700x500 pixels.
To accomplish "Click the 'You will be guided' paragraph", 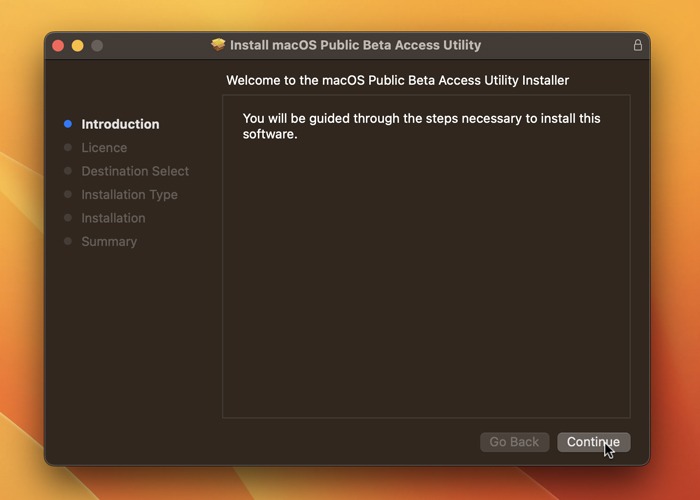I will pos(421,126).
